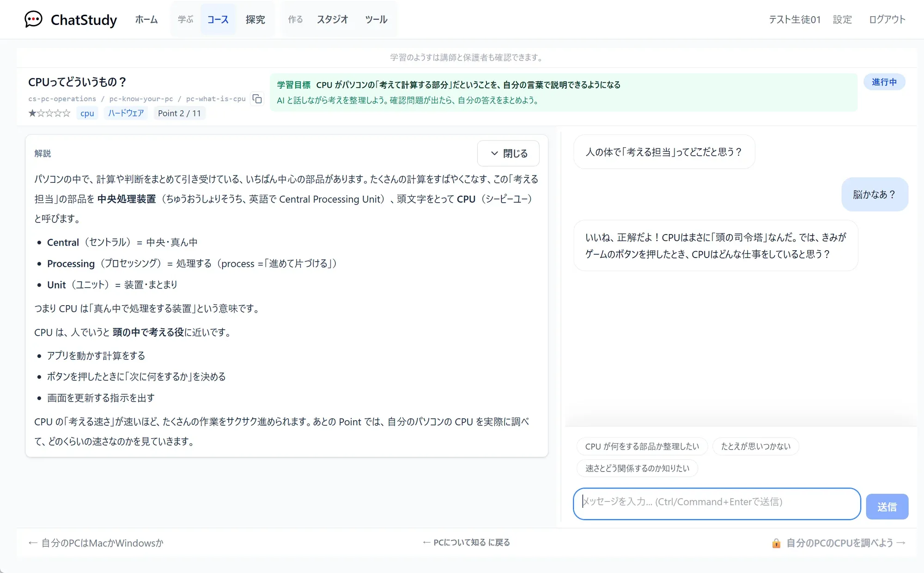
Task: Click the 送信 send button
Action: point(887,507)
